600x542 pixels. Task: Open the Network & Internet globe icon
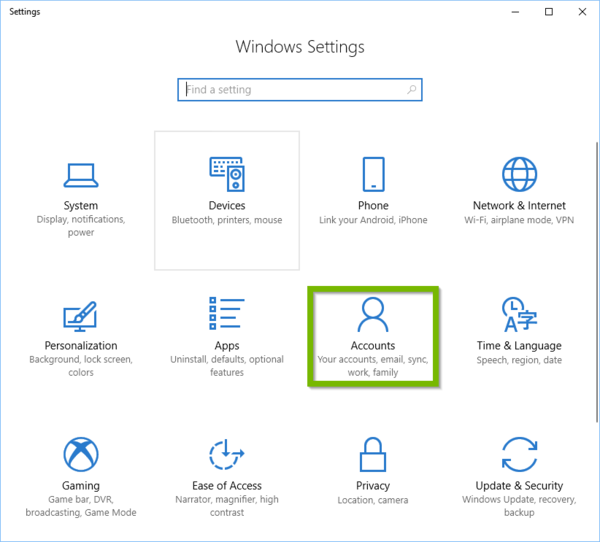(519, 174)
